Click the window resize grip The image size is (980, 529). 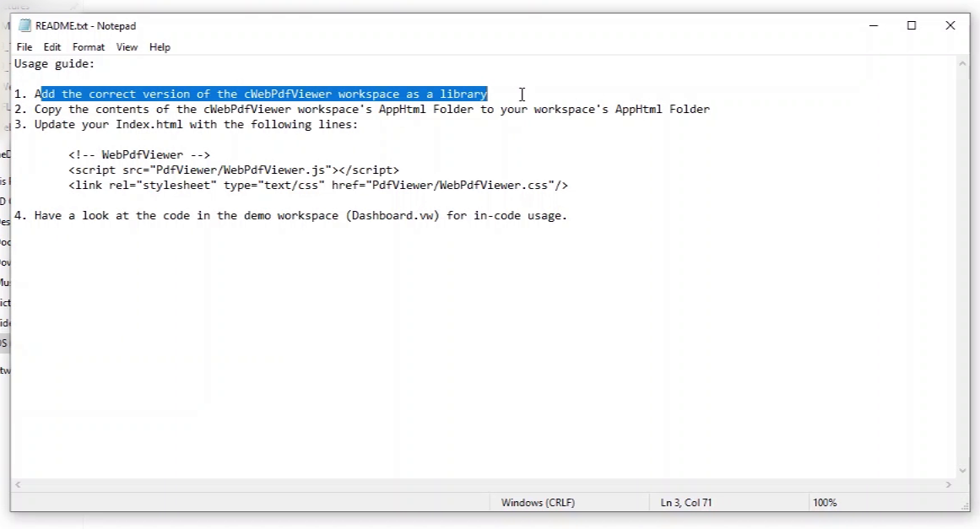coord(964,505)
